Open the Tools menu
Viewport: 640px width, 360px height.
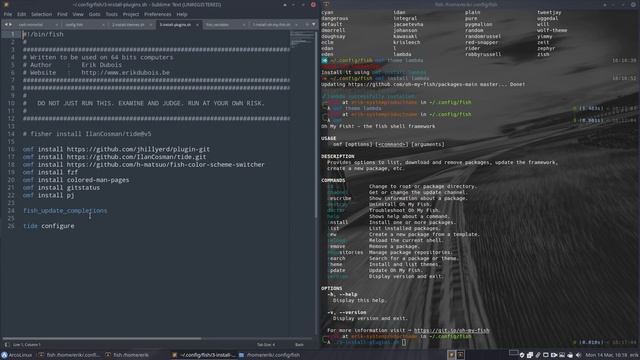click(111, 14)
